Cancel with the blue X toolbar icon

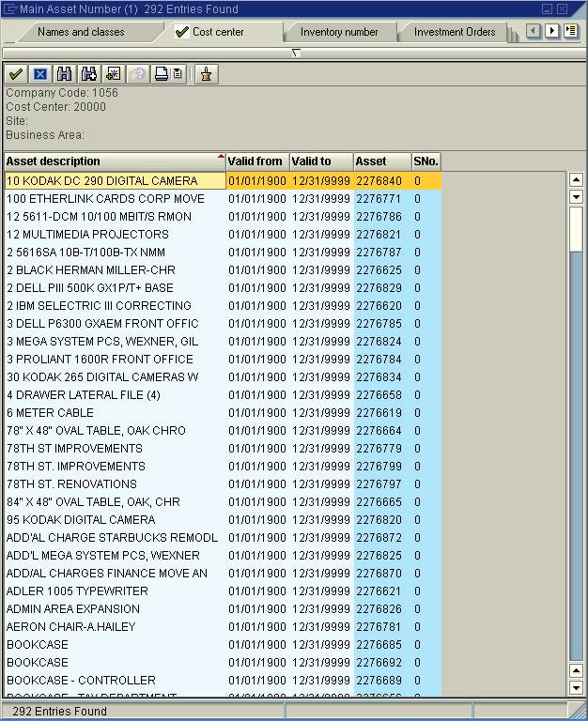pyautogui.click(x=40, y=74)
